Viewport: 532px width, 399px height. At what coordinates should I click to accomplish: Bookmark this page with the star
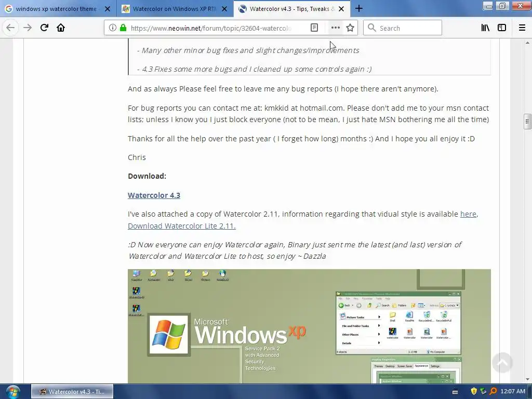[x=350, y=28]
